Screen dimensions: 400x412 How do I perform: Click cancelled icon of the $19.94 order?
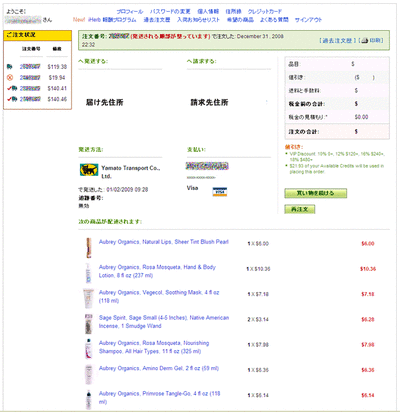pos(10,78)
